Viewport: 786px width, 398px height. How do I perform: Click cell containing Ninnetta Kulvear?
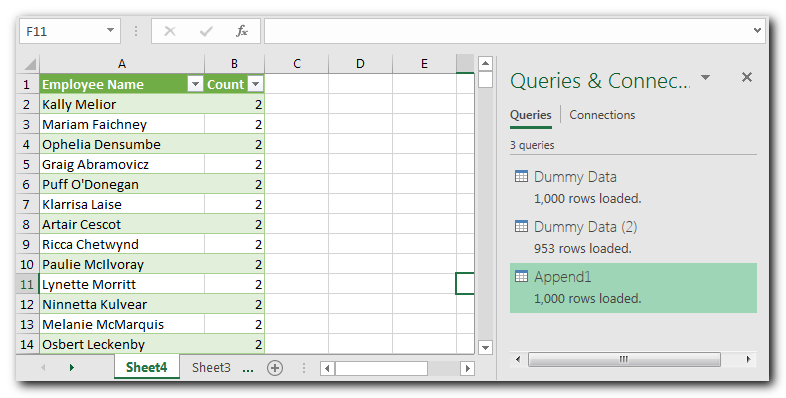[122, 304]
